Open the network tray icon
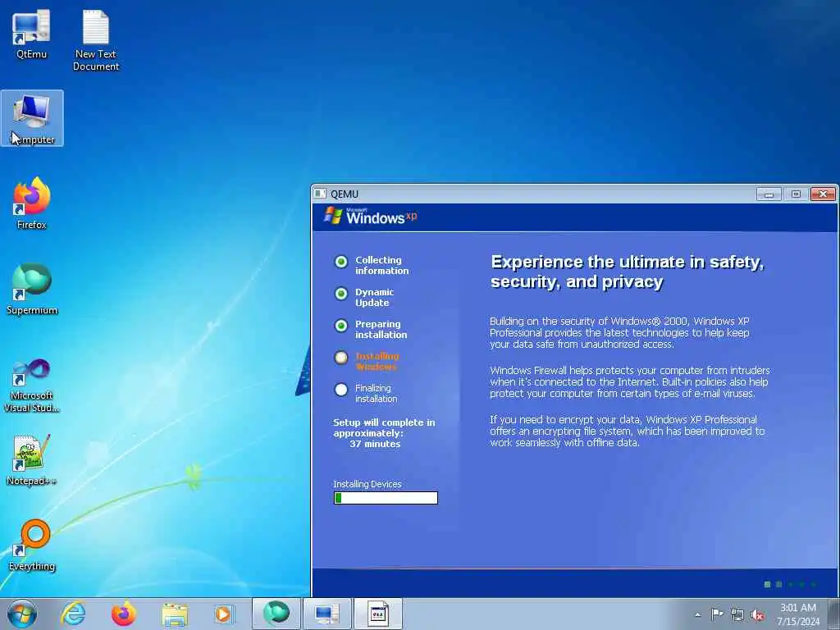This screenshot has width=840, height=630. (x=737, y=614)
